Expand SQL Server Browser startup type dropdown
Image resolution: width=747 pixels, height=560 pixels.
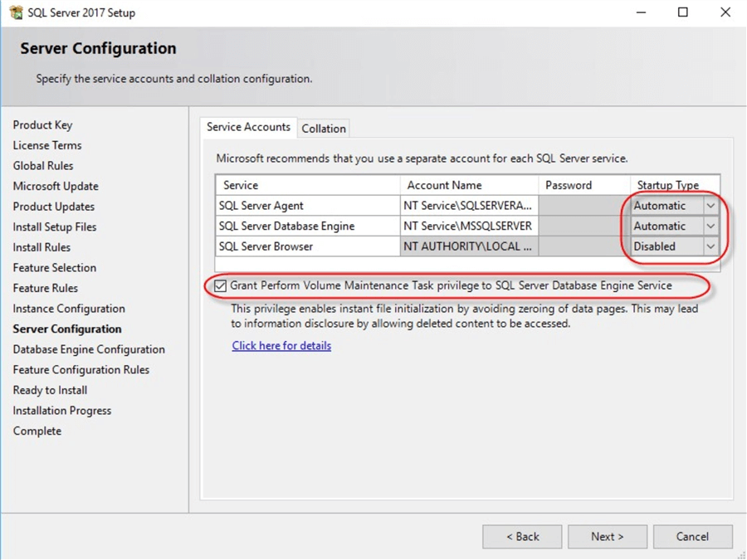coord(710,246)
